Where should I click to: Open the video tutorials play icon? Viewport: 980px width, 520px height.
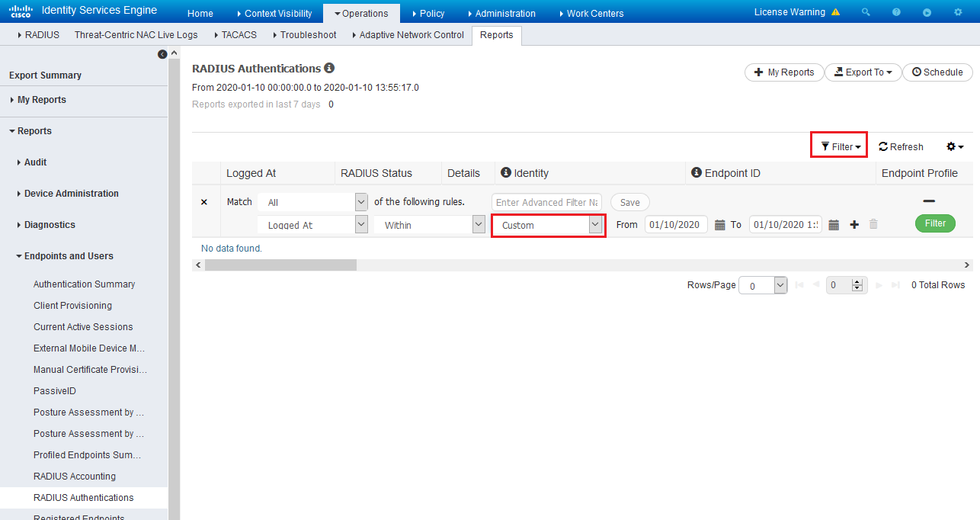pyautogui.click(x=927, y=12)
